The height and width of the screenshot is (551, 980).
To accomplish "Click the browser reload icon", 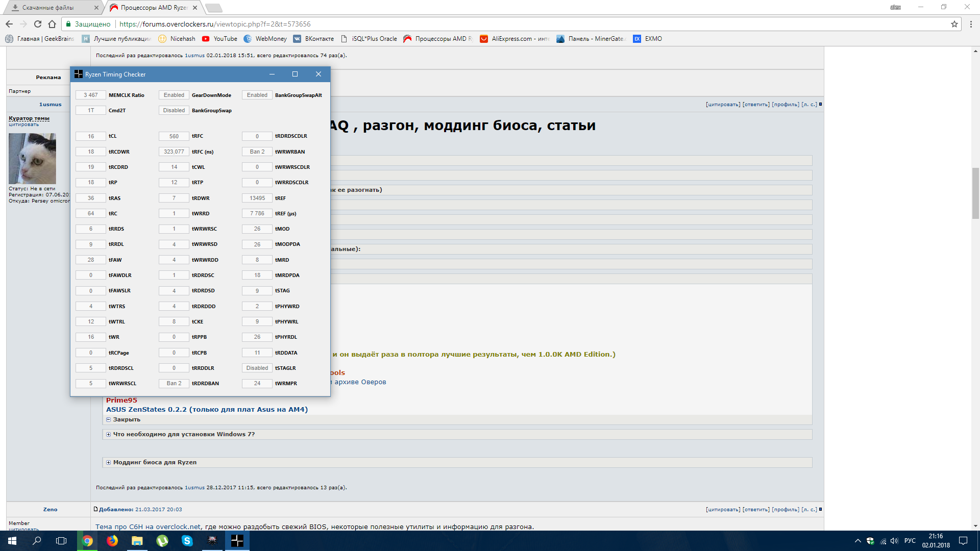I will [x=38, y=24].
